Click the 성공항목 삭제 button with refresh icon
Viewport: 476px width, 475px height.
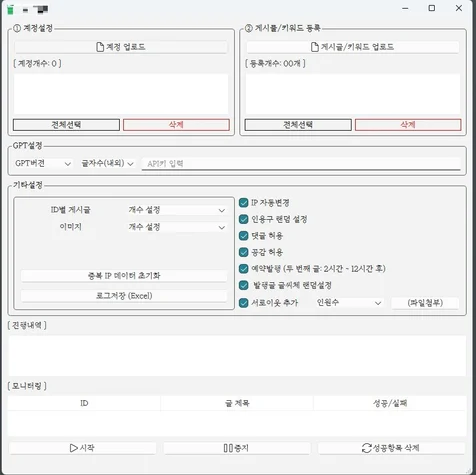tap(391, 448)
